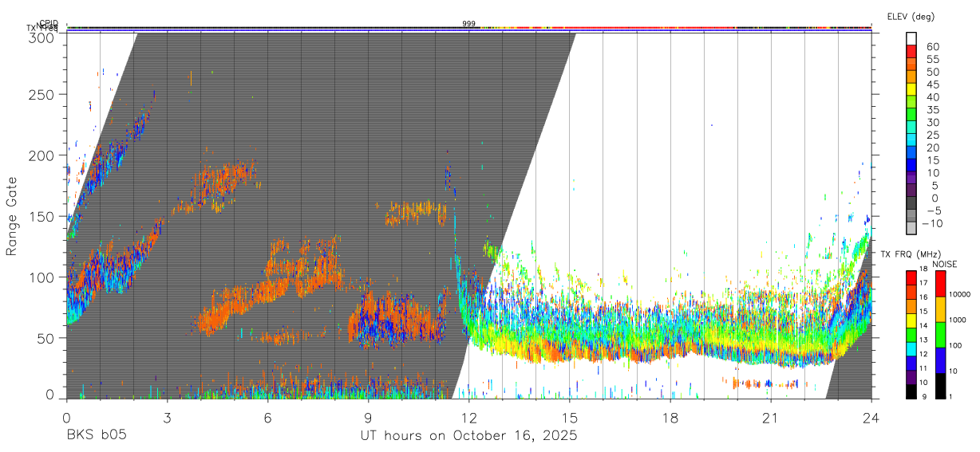Click the "200" Range Gate tick label
980x452 pixels.
(40, 155)
